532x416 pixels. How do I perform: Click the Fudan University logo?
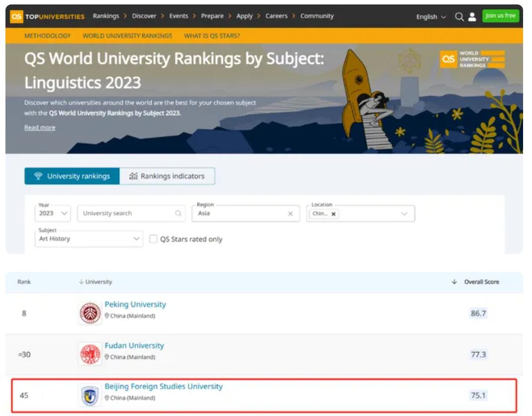click(90, 354)
